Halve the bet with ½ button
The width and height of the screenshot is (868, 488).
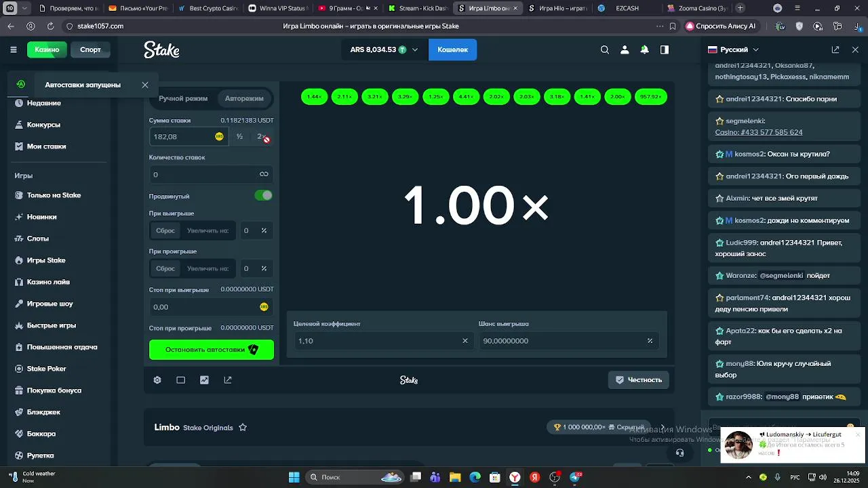[239, 136]
